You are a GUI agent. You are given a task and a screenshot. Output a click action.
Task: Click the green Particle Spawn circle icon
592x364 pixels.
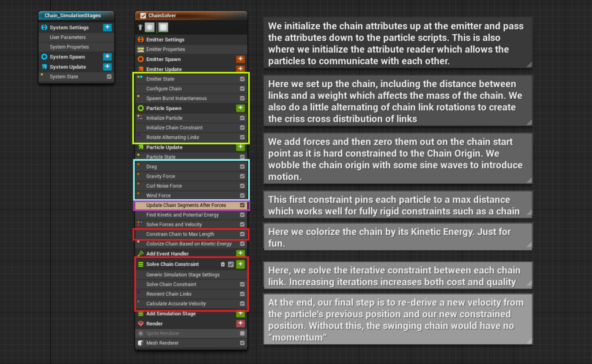(140, 108)
